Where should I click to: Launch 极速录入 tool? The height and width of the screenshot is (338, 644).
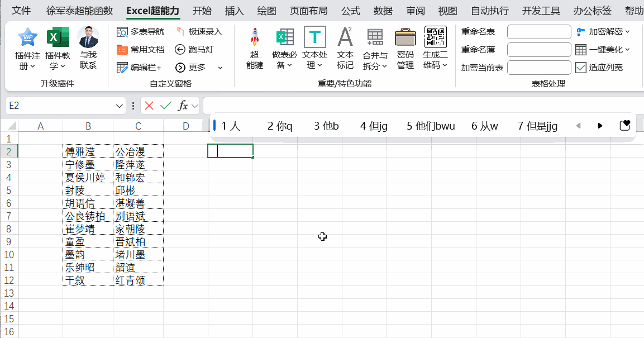tap(199, 32)
